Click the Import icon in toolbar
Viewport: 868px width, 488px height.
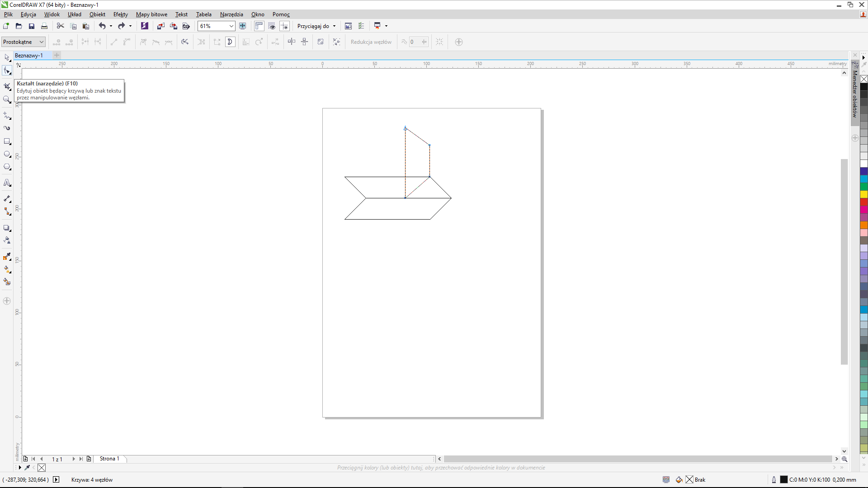pos(160,26)
